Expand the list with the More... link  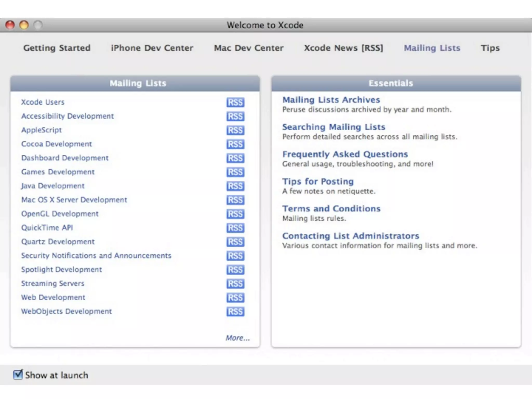pyautogui.click(x=237, y=338)
